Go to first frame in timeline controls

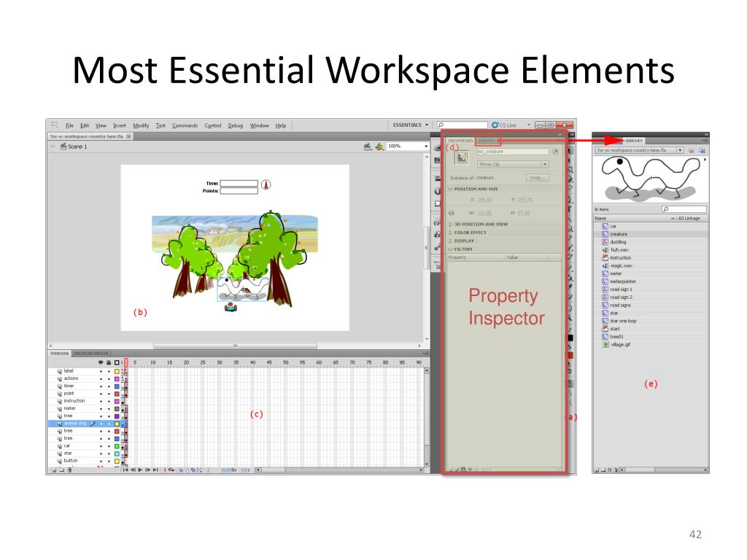click(125, 470)
